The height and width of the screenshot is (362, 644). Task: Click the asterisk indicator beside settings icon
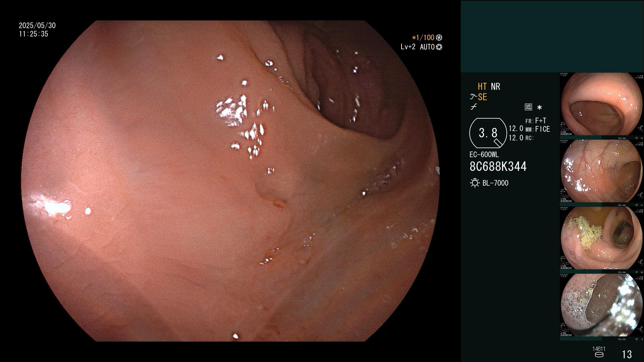(x=539, y=108)
